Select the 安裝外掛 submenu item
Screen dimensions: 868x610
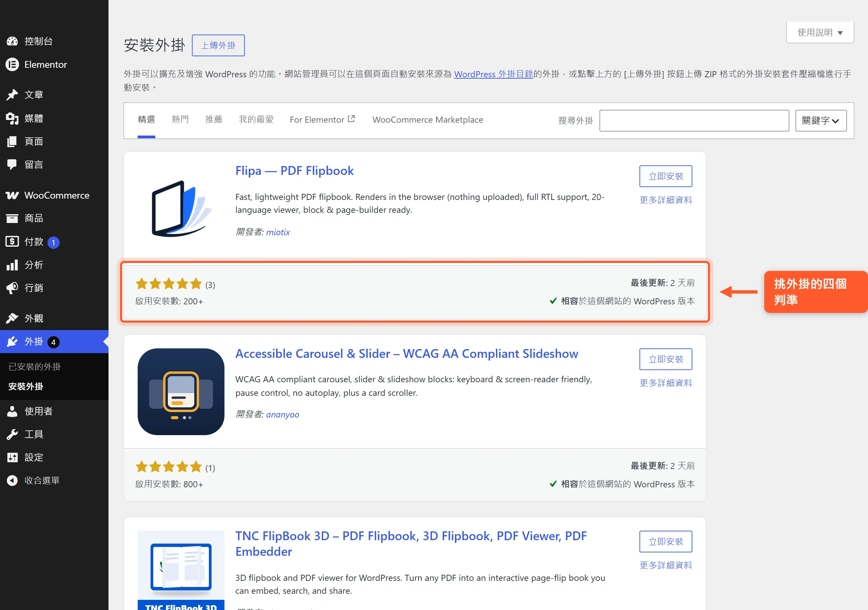pos(26,386)
